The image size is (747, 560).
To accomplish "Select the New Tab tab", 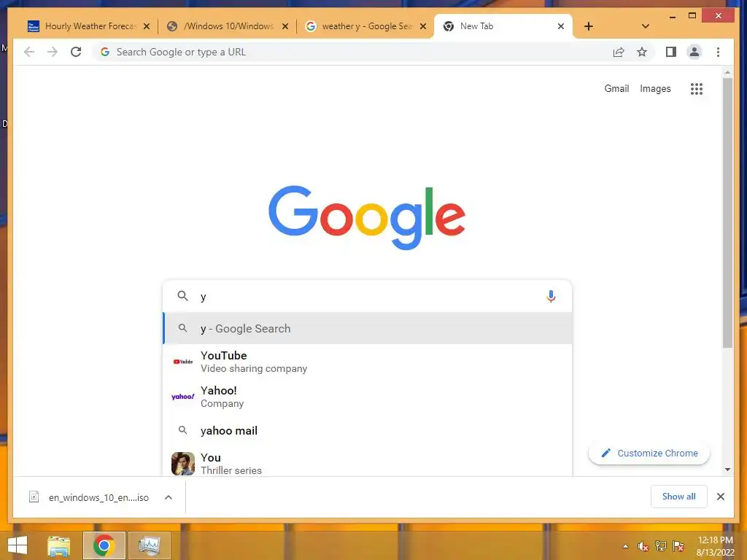I will pyautogui.click(x=503, y=26).
